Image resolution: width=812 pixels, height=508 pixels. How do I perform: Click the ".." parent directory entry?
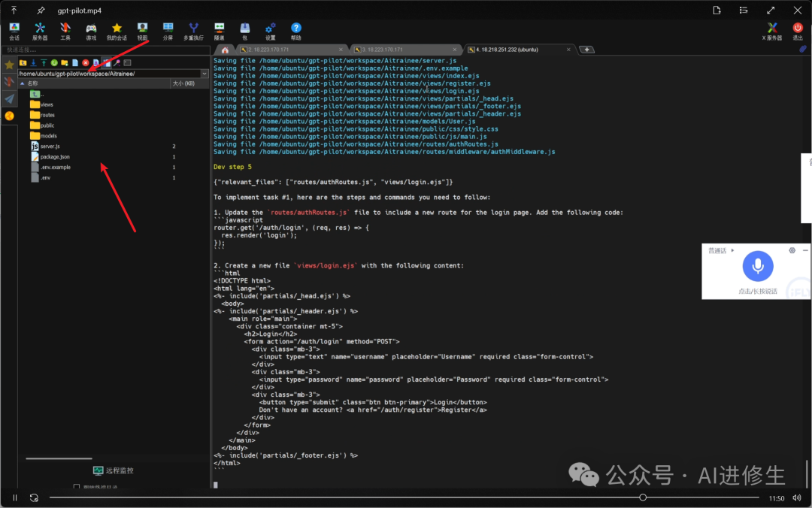[38, 94]
